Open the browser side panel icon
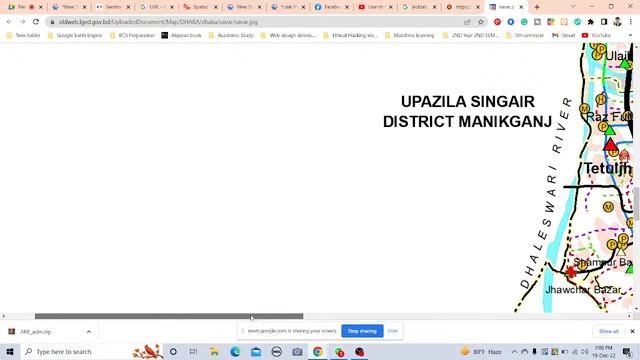 pyautogui.click(x=604, y=22)
